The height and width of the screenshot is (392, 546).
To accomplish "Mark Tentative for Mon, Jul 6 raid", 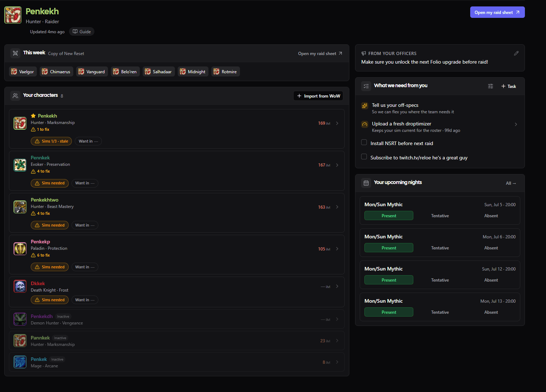I will tap(440, 248).
